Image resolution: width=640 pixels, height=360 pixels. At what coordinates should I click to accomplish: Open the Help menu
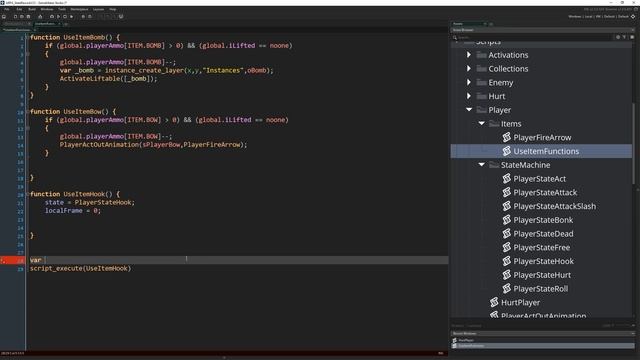coord(113,9)
